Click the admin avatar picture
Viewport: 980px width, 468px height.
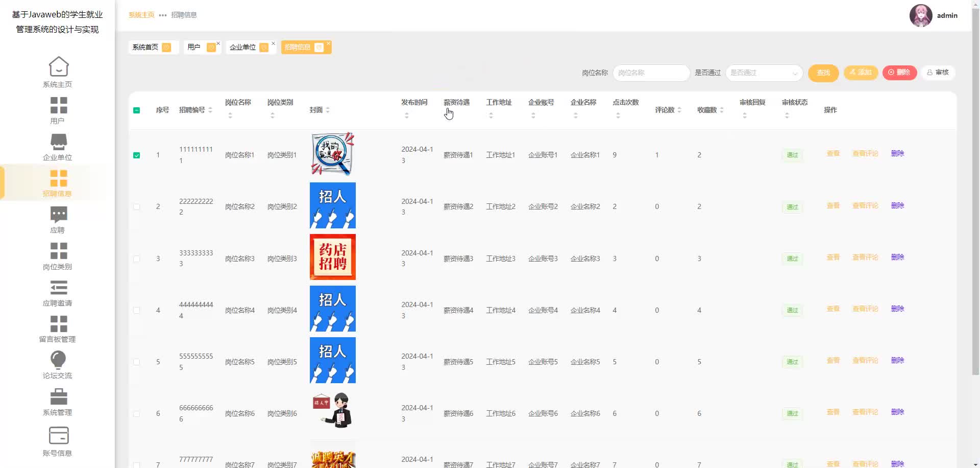[x=921, y=16]
